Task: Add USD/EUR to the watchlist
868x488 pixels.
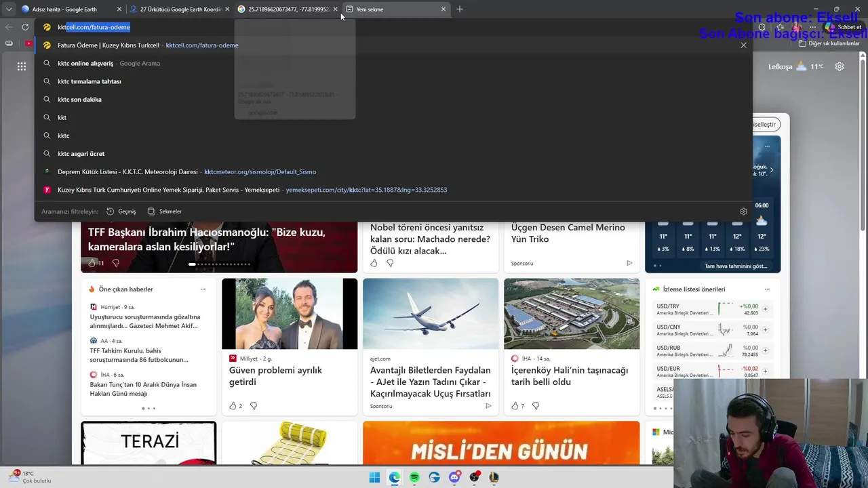Action: point(766,371)
